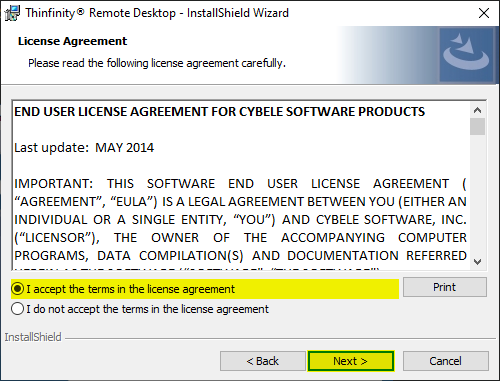Screen dimensions: 500x381
Task: Click the 'IMPORTANT: THIS SOFTWARE END USER' line
Action: click(240, 184)
